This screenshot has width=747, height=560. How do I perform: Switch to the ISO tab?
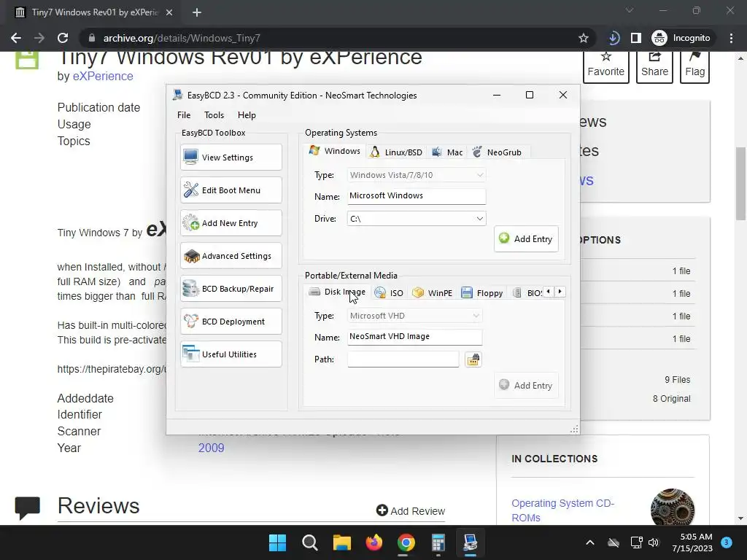(389, 293)
